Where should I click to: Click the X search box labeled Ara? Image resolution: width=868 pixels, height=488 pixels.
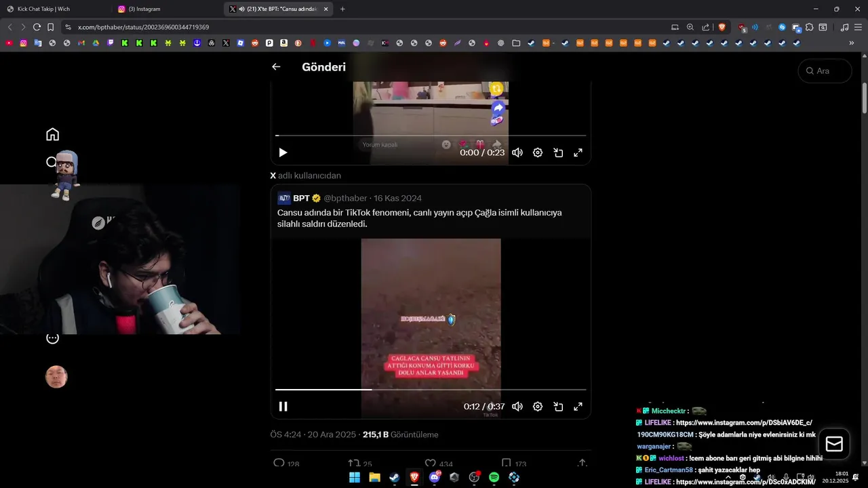[x=825, y=70]
